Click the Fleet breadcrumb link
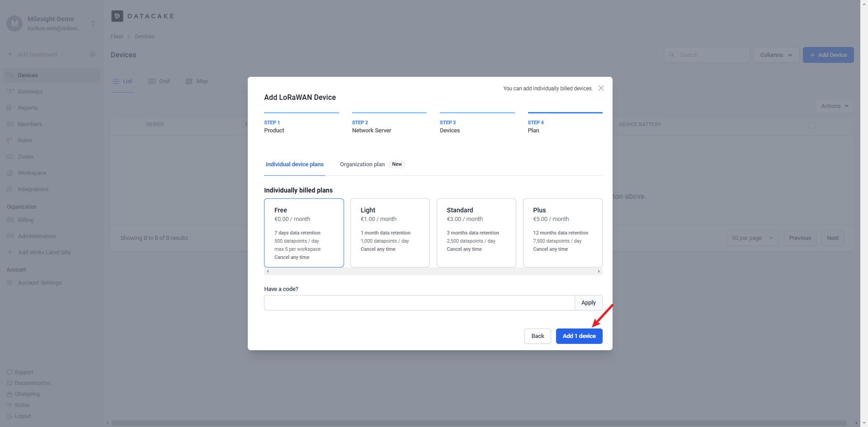868x427 pixels. [x=117, y=37]
